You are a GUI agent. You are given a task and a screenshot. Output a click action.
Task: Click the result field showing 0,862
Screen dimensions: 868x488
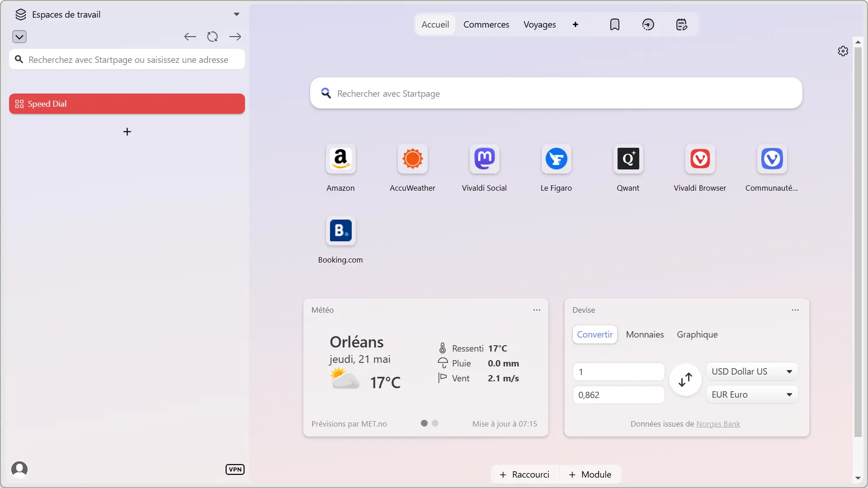tap(618, 395)
